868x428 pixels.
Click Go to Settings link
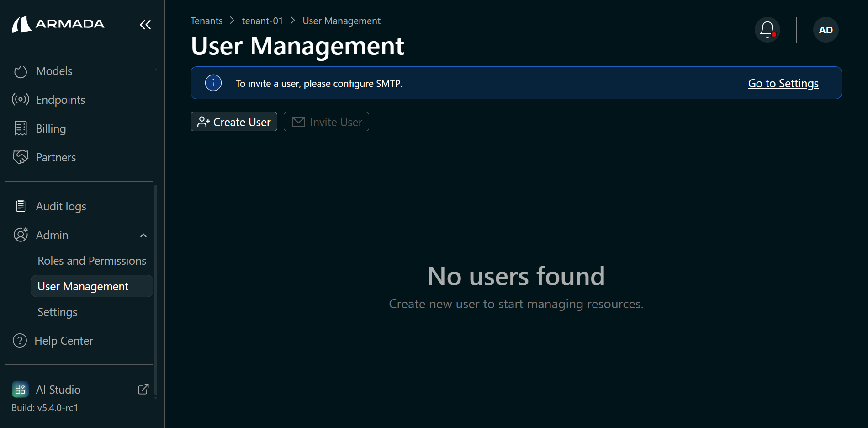click(783, 83)
